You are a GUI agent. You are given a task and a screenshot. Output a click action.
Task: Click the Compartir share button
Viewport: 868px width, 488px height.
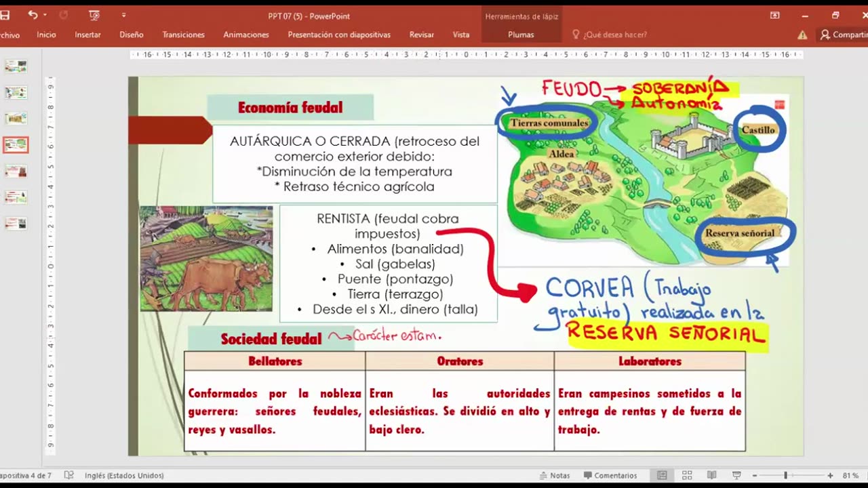tap(843, 35)
